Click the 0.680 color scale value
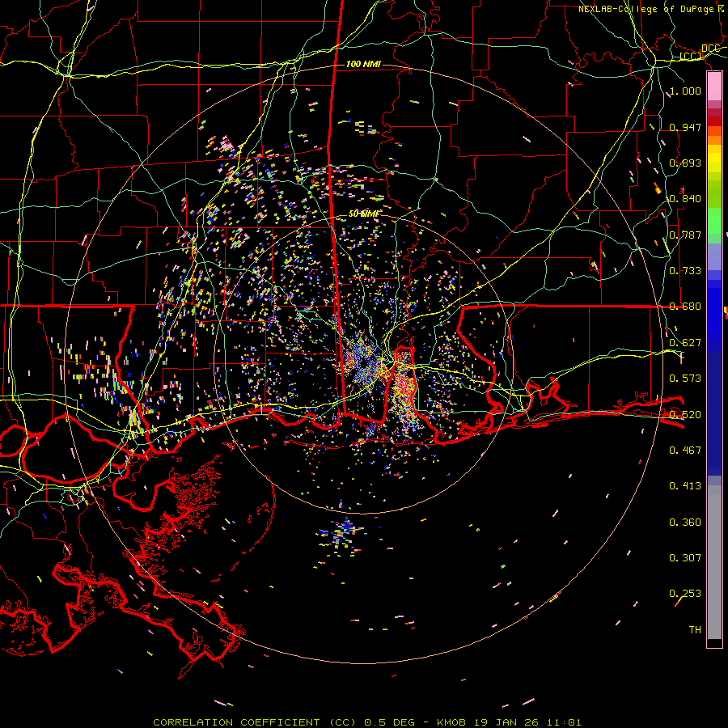The image size is (728, 728). (x=685, y=307)
